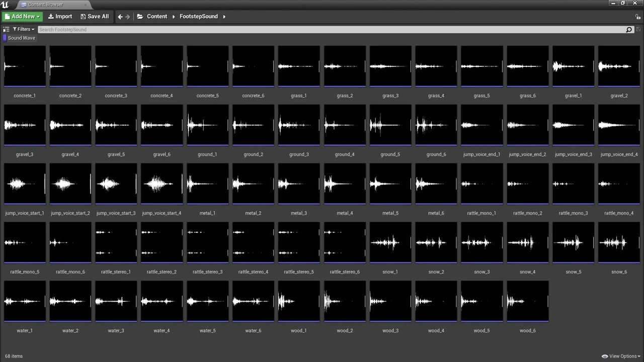Toggle the Sound Wave filter chip

[x=20, y=38]
